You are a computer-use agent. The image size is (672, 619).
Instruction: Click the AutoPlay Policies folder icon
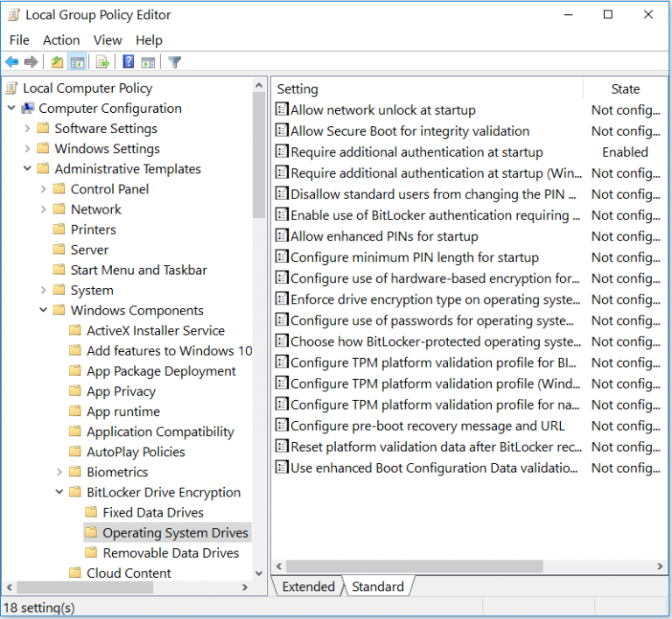[75, 451]
